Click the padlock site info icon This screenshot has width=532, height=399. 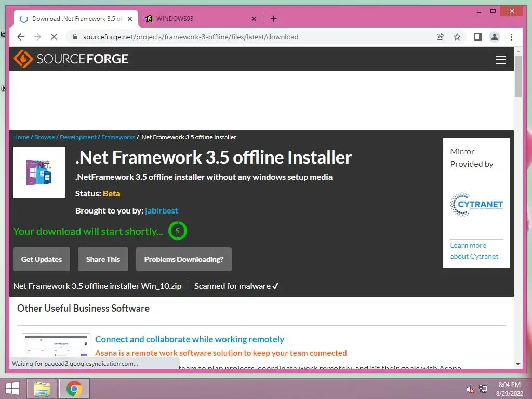tap(75, 37)
